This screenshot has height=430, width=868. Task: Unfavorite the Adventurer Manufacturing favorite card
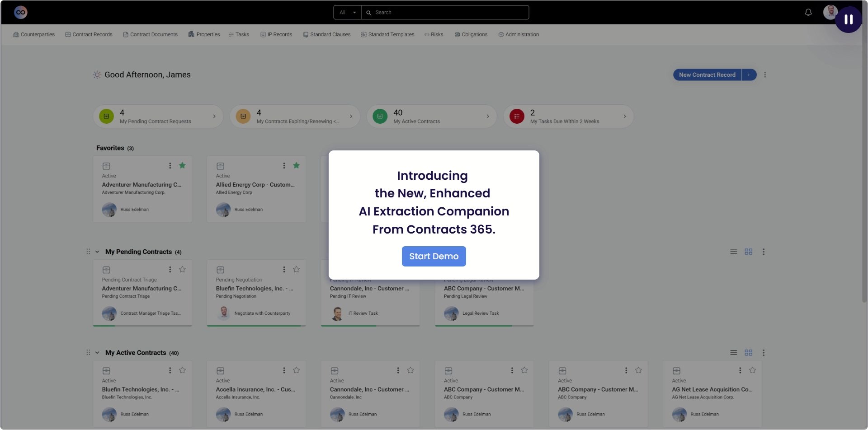(x=182, y=166)
